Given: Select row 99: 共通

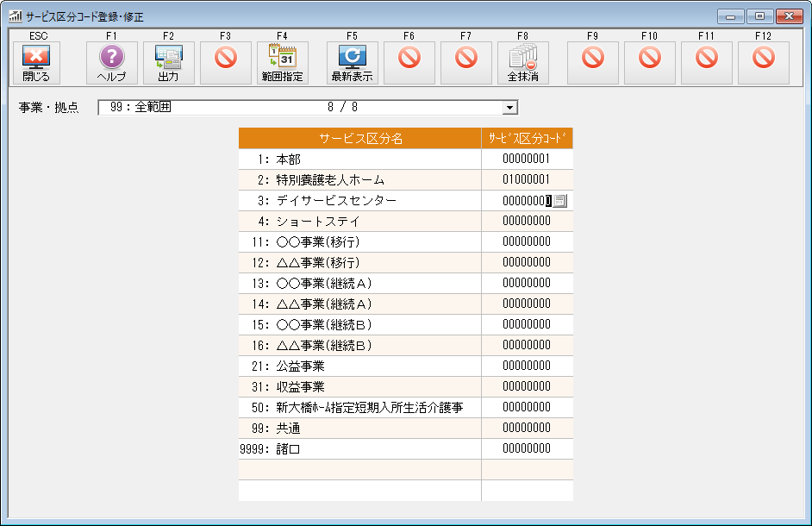Looking at the screenshot, I should click(x=360, y=429).
